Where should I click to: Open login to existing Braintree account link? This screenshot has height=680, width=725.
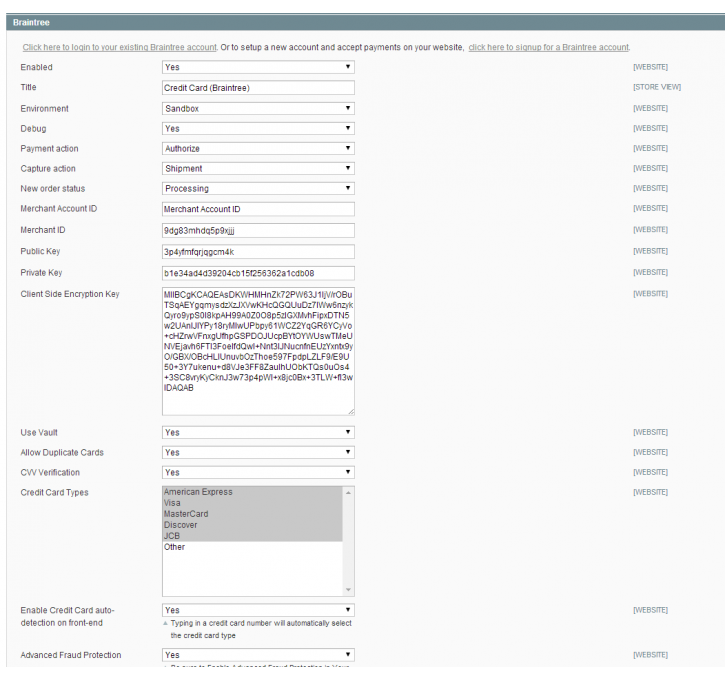tap(119, 47)
